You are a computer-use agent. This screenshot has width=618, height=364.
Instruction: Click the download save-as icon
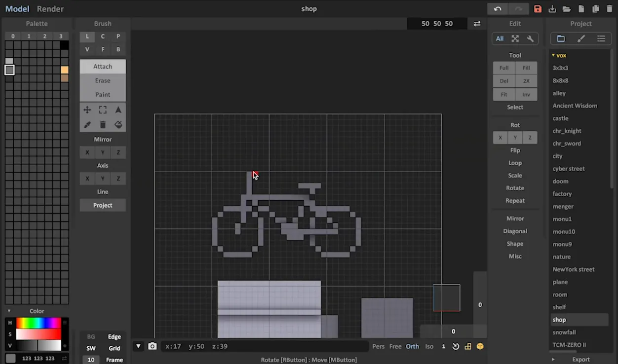552,9
